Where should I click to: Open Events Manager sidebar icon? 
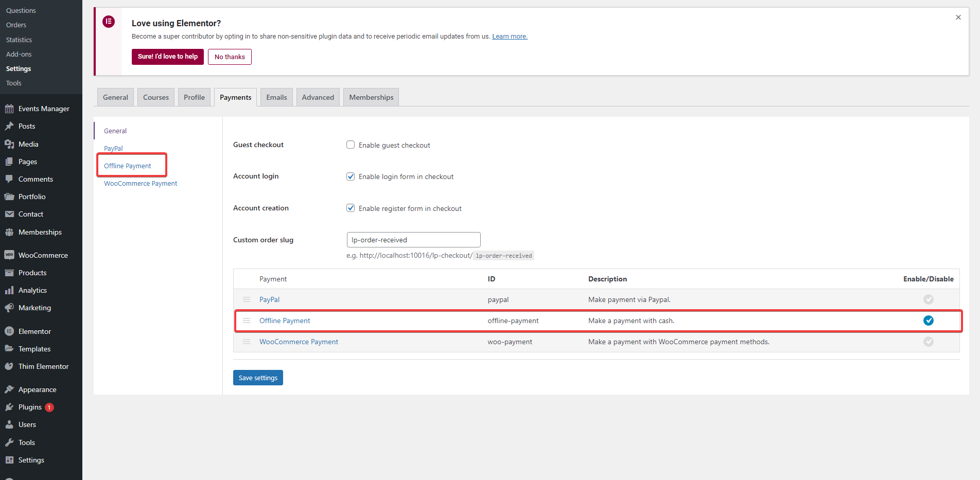(x=9, y=109)
